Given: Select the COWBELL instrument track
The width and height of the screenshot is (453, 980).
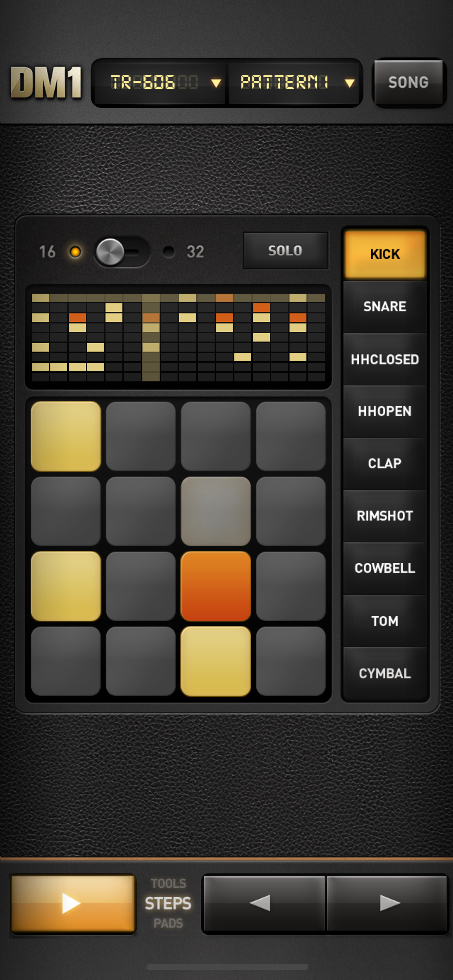Looking at the screenshot, I should 385,568.
